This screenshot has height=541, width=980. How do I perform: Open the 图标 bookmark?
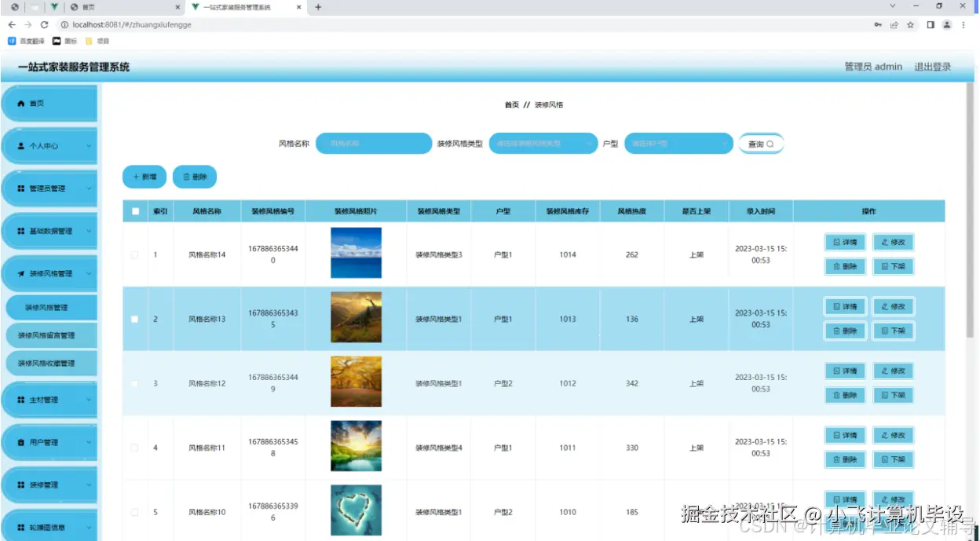65,41
